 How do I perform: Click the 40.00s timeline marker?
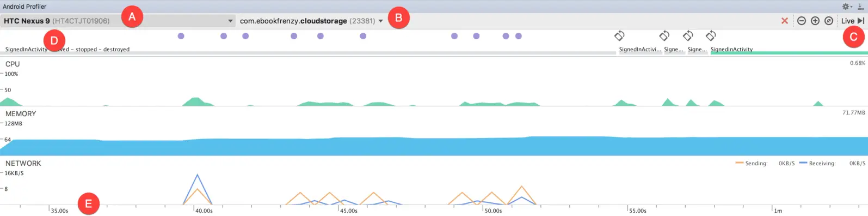(x=204, y=211)
